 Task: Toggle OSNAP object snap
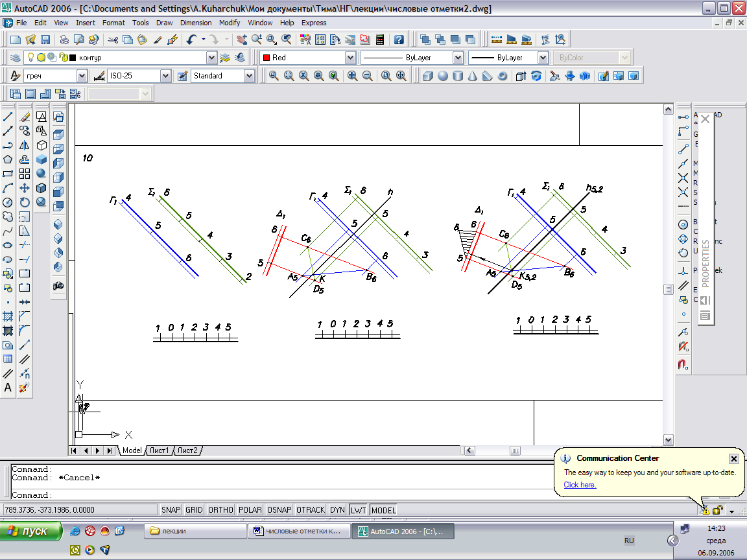pyautogui.click(x=279, y=510)
